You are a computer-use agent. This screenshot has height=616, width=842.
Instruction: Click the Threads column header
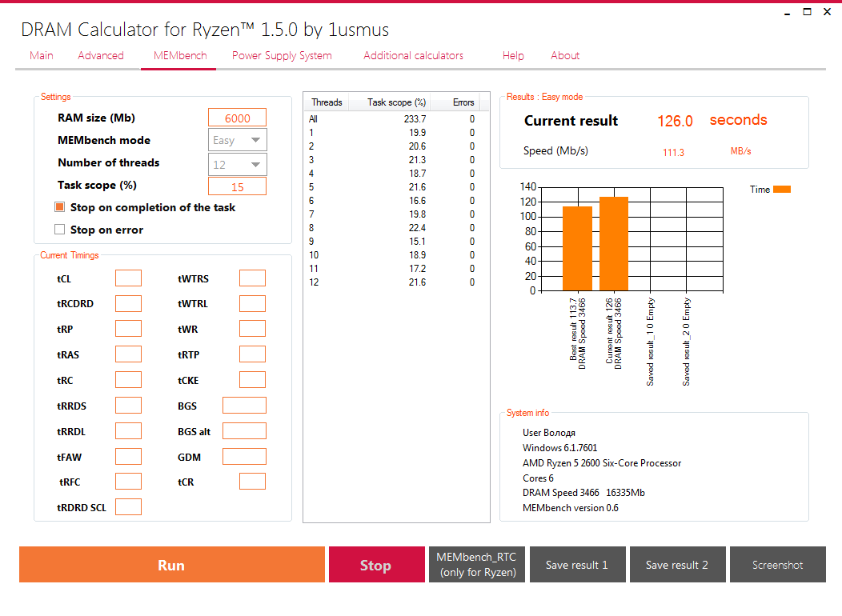coord(327,102)
